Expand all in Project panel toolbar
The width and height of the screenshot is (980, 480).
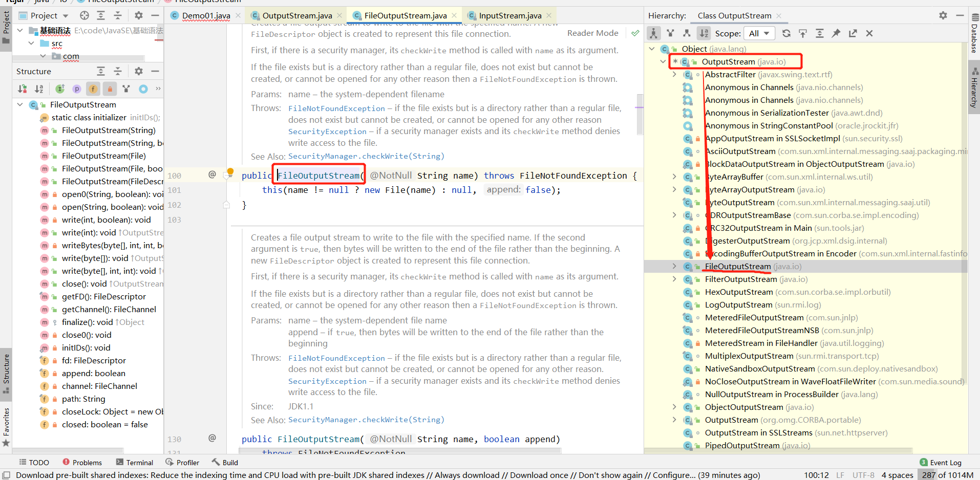point(101,15)
